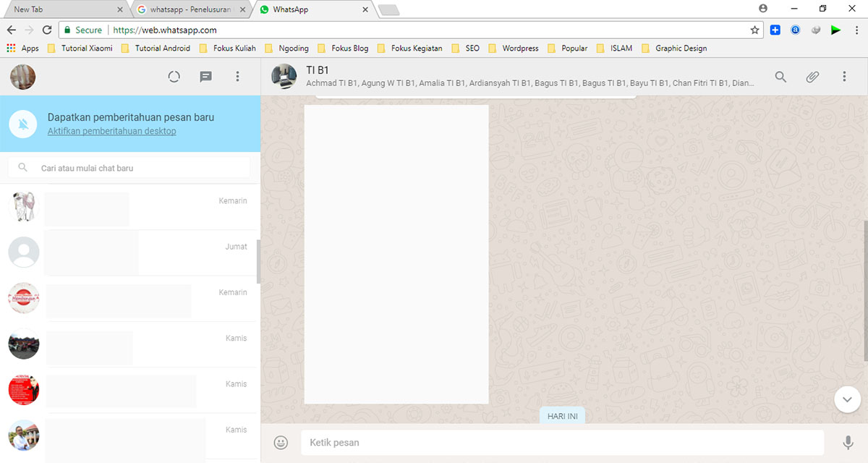Viewport: 868px width, 463px height.
Task: Open the emoji picker
Action: (x=280, y=442)
